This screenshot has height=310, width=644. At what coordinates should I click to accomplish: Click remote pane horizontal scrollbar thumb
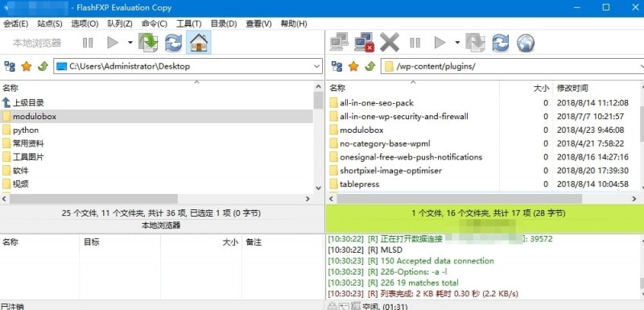tap(459, 199)
